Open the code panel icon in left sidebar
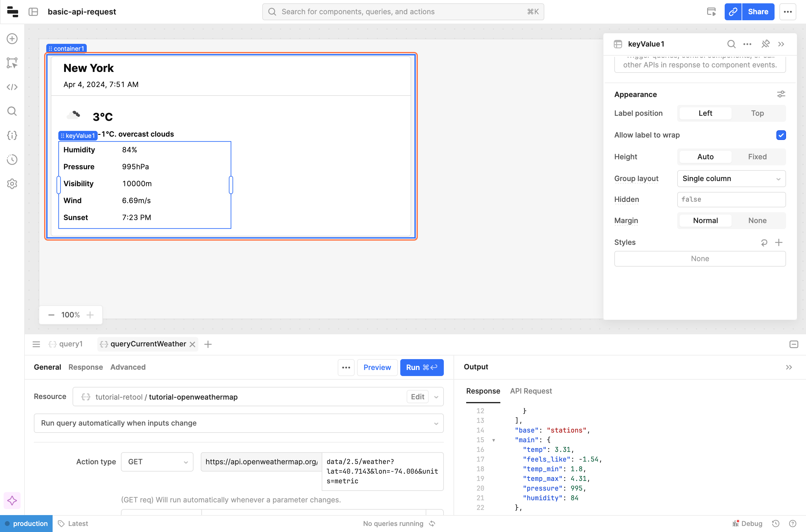806x532 pixels. click(12, 87)
